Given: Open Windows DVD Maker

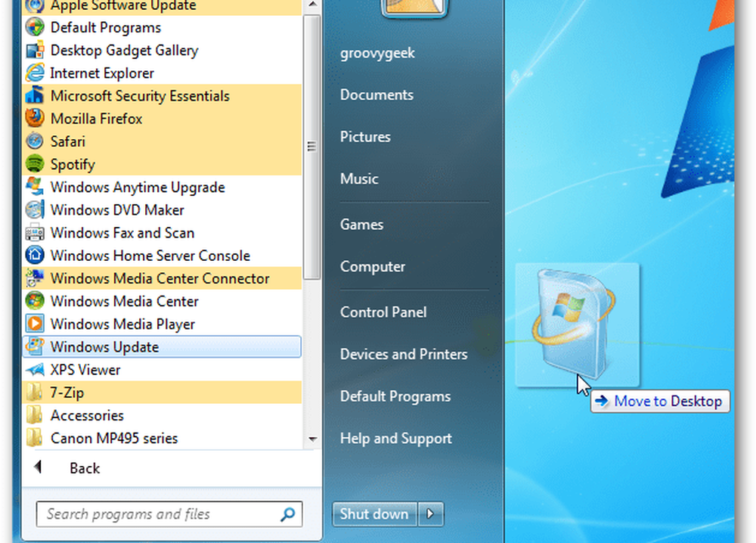Looking at the screenshot, I should click(x=116, y=210).
